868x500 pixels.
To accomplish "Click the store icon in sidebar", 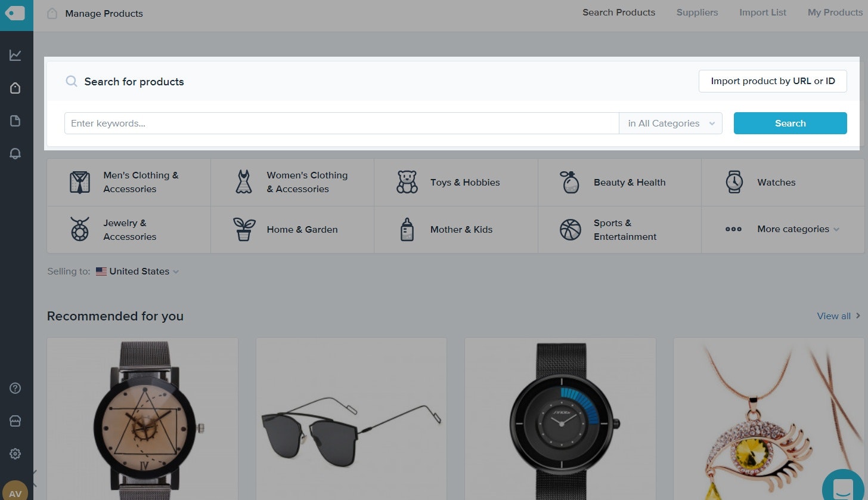I will (15, 421).
